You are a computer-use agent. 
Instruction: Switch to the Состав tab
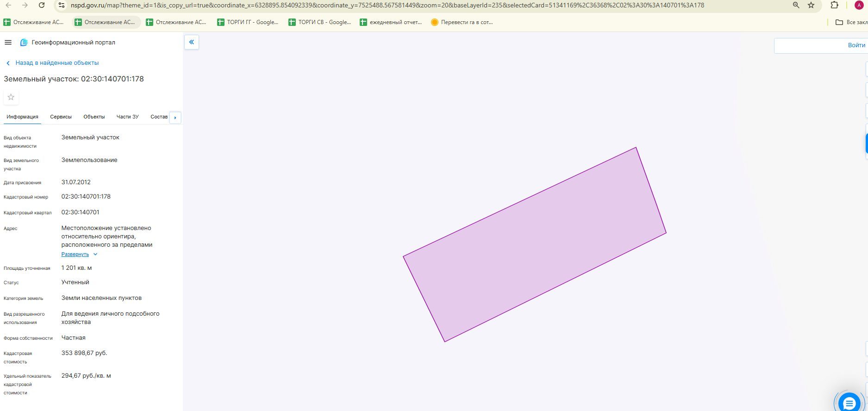tap(159, 117)
